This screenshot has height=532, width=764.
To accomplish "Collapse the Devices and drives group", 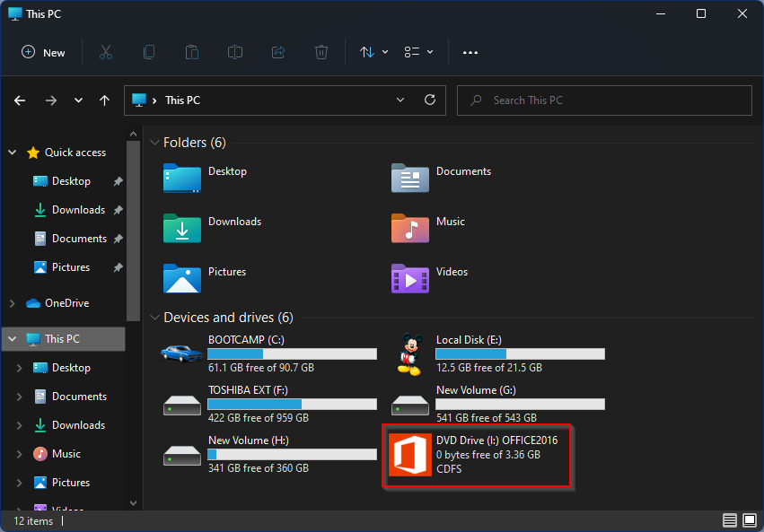I will point(154,318).
